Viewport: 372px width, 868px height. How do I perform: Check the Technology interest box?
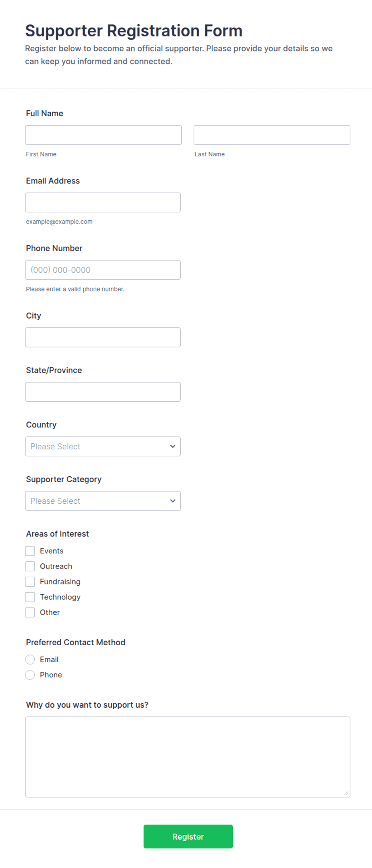click(30, 597)
